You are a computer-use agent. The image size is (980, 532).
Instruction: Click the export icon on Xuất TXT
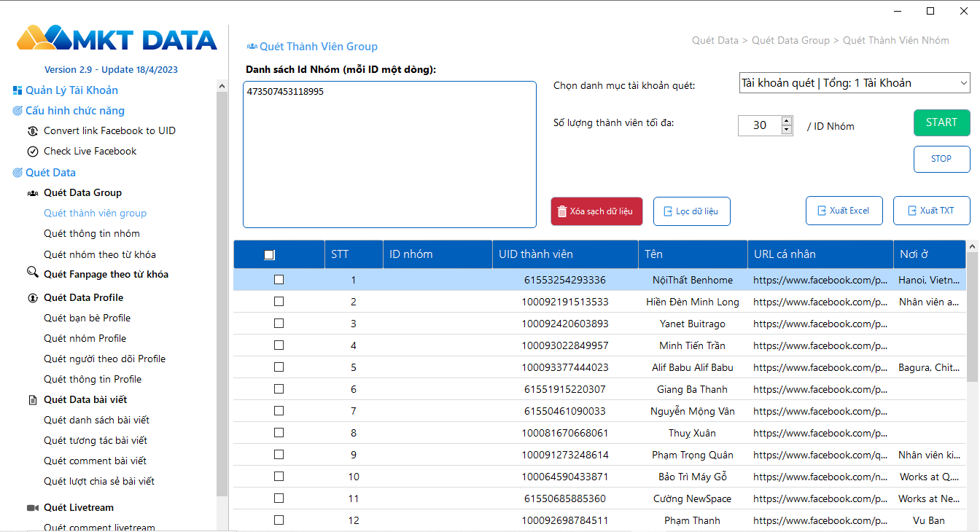coord(911,211)
